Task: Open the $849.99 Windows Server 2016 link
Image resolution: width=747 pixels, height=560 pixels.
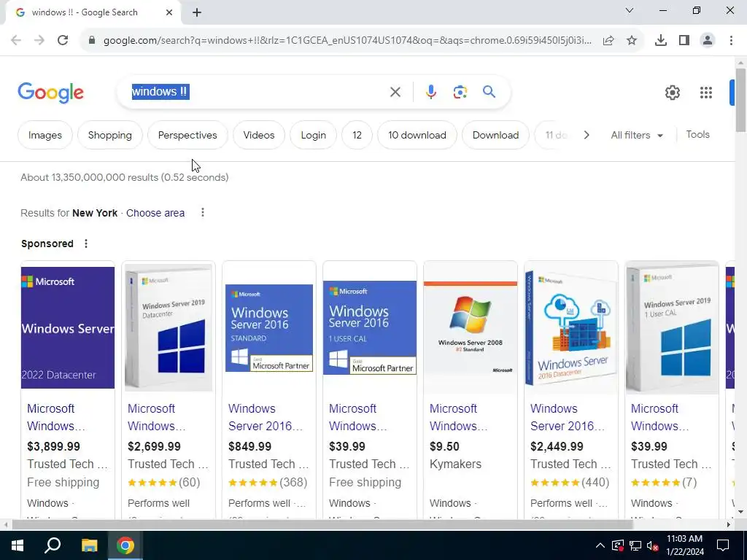Action: coord(266,417)
